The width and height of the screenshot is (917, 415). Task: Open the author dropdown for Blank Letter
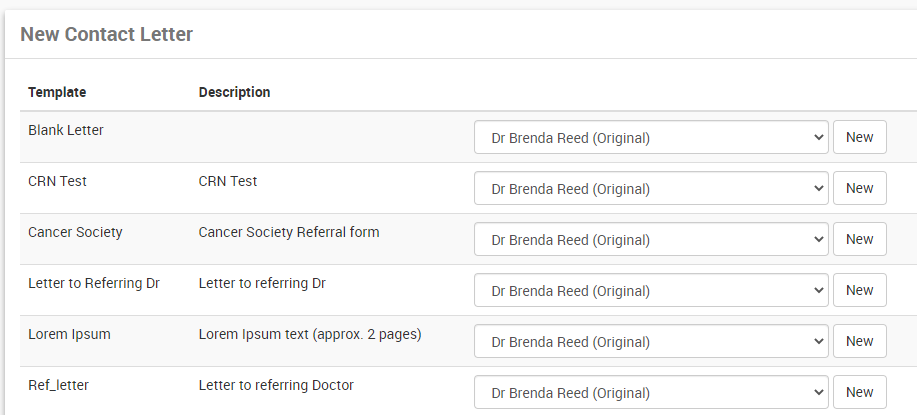pyautogui.click(x=650, y=138)
